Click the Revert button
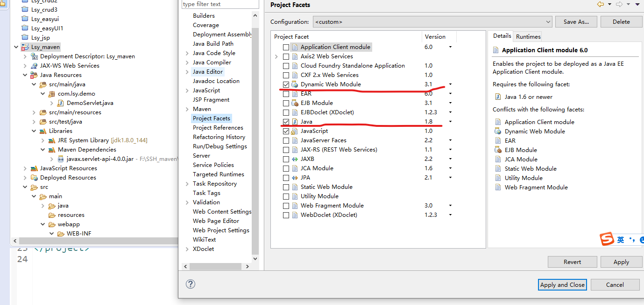This screenshot has width=644, height=305. click(572, 262)
